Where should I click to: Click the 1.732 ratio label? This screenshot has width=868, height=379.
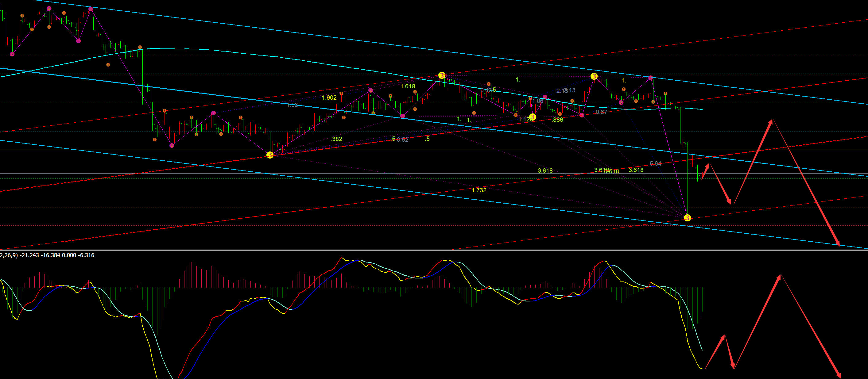pyautogui.click(x=479, y=190)
